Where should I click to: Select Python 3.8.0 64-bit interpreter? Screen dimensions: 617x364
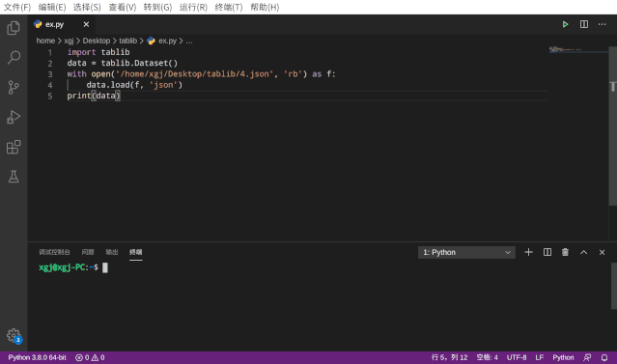(37, 357)
